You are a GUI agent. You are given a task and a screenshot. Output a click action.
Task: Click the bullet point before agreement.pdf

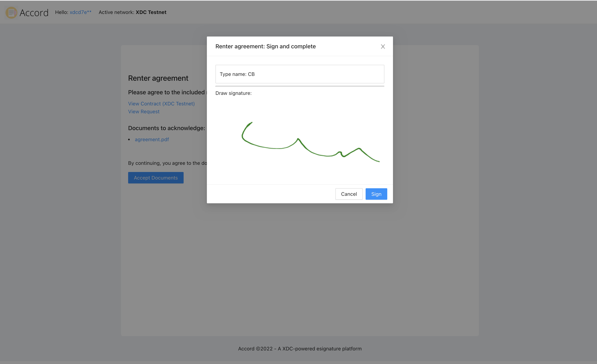point(129,140)
